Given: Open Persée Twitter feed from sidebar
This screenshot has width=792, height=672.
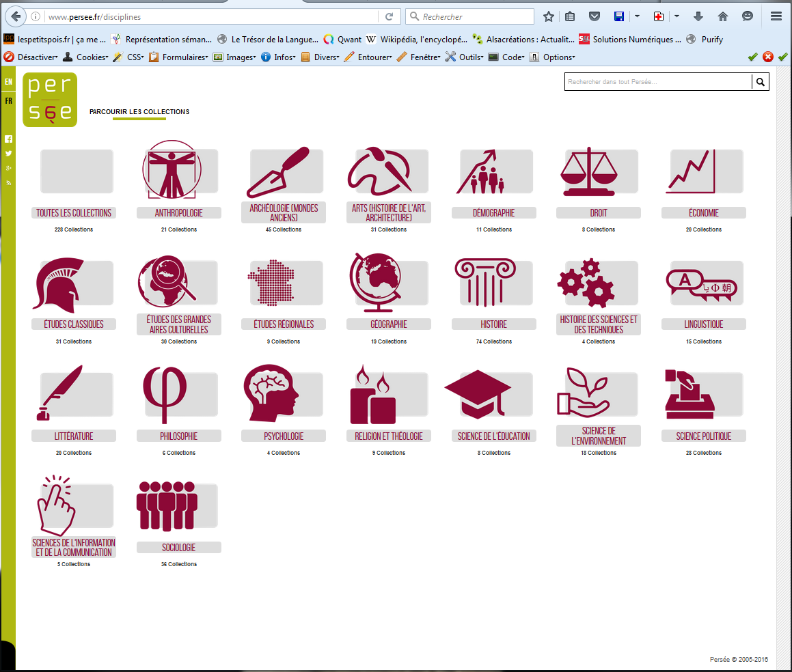Looking at the screenshot, I should 9,154.
